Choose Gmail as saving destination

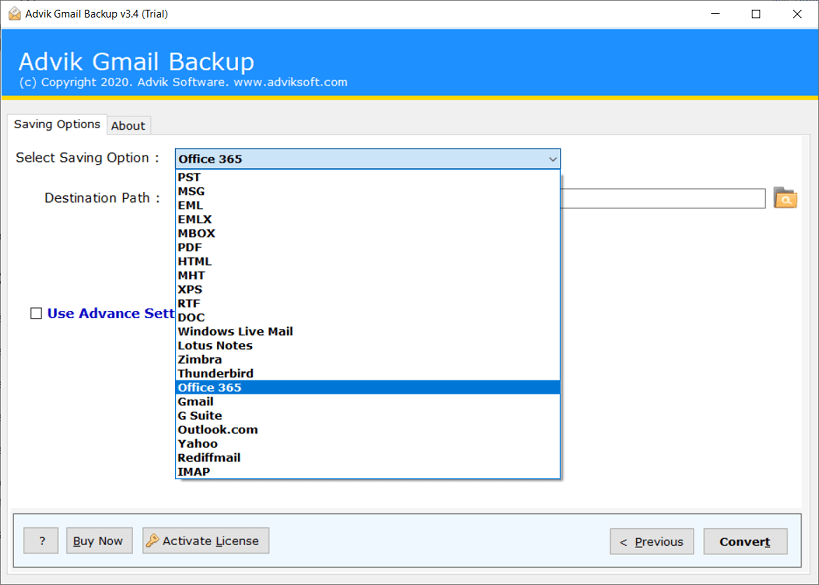[368, 402]
